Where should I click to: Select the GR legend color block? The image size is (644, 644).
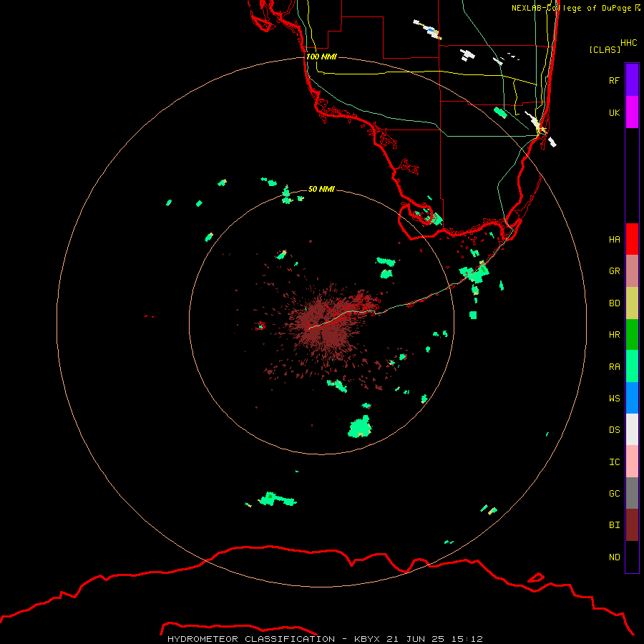pos(632,271)
